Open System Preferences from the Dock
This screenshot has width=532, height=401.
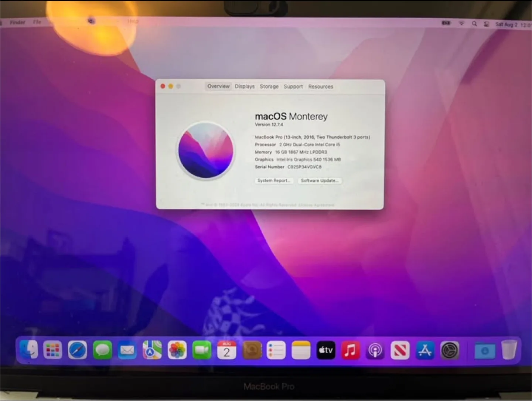pyautogui.click(x=449, y=350)
